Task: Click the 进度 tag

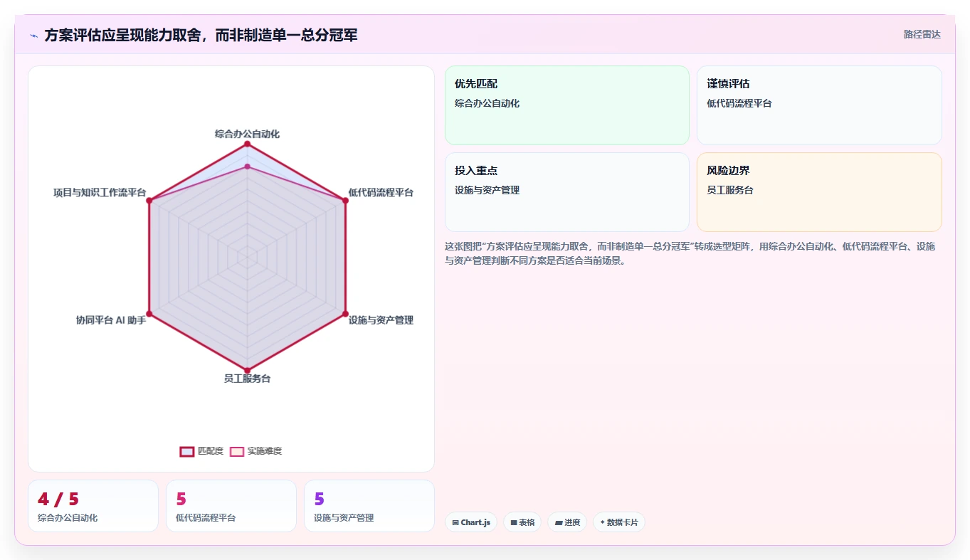Action: (567, 522)
